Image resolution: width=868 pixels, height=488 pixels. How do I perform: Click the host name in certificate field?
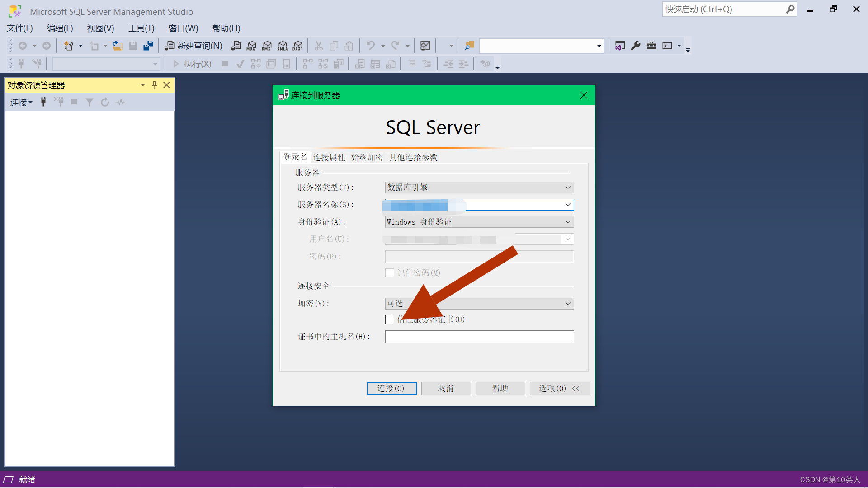coord(479,337)
